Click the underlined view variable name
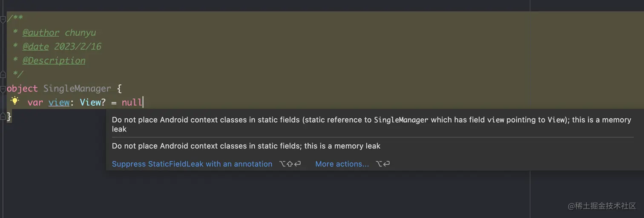The image size is (644, 218). (x=59, y=103)
